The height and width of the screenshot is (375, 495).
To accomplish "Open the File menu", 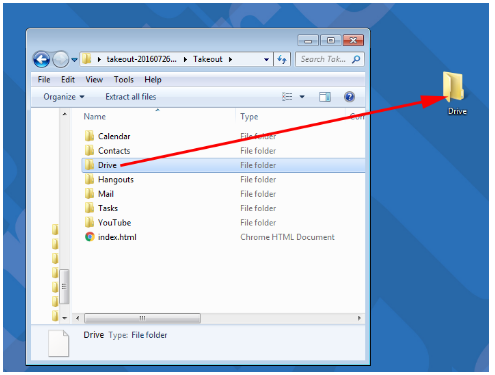I will click(44, 80).
